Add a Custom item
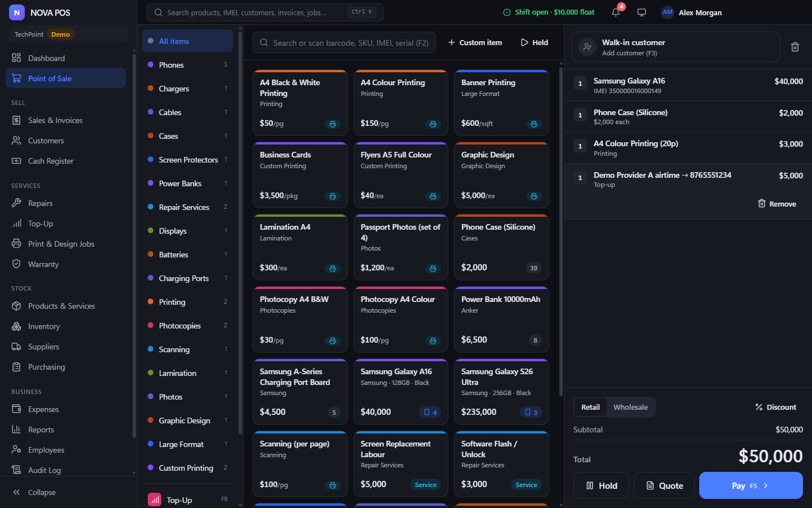 tap(475, 42)
